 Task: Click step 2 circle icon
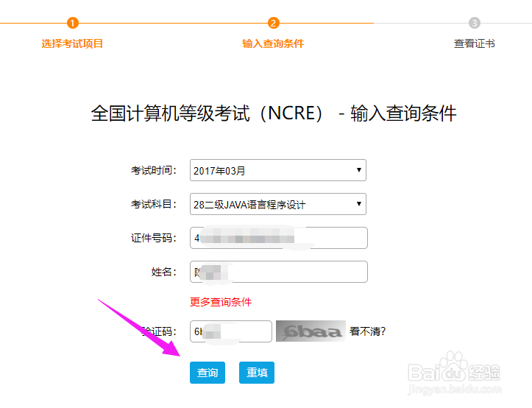[x=274, y=23]
